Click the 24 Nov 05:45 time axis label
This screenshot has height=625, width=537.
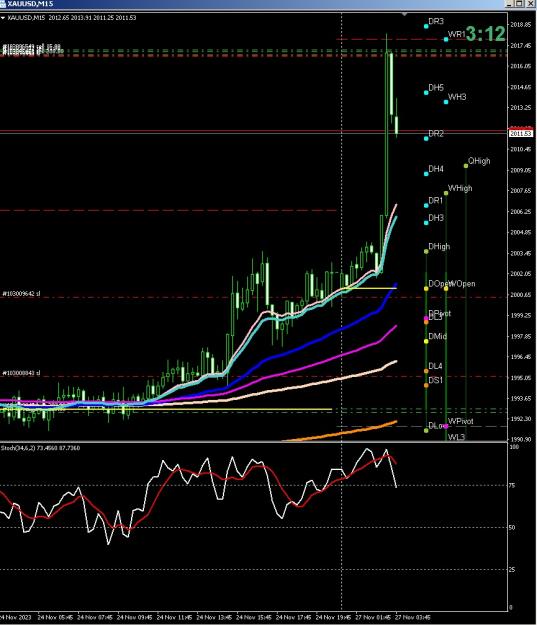[55, 617]
